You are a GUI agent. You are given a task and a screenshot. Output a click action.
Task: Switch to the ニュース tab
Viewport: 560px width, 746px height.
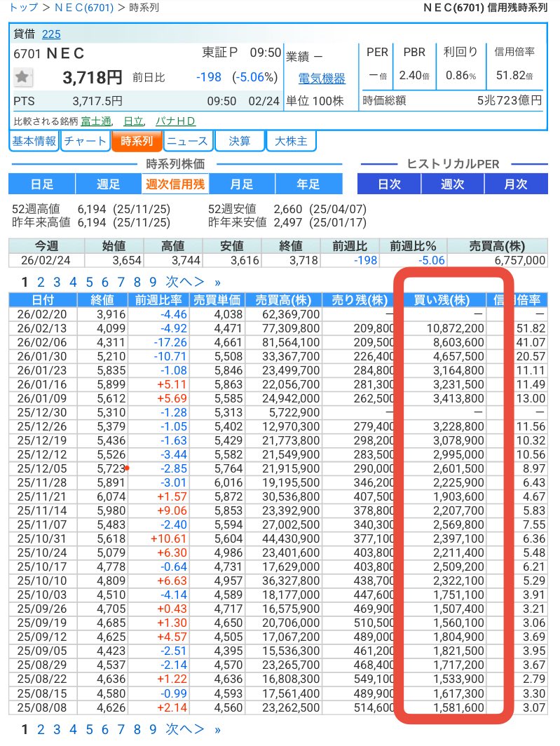187,142
